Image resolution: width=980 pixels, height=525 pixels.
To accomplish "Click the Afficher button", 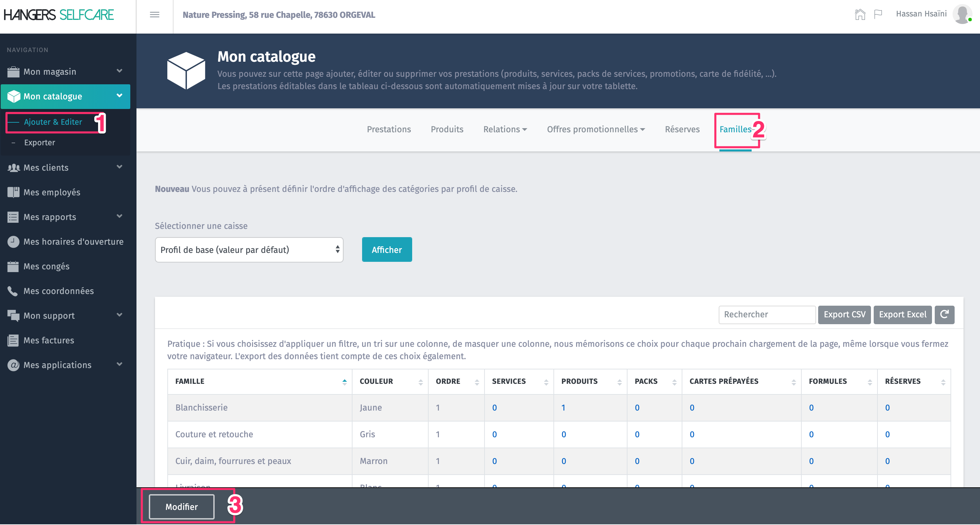I will click(x=386, y=250).
